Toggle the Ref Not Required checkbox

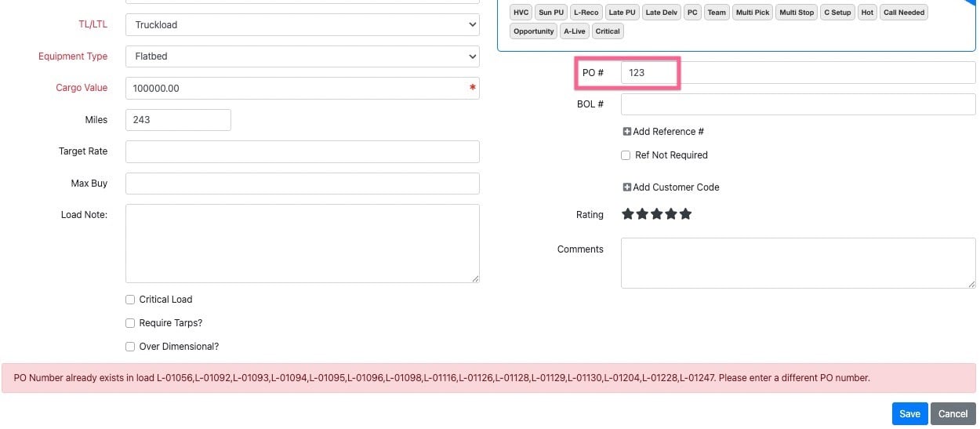pyautogui.click(x=626, y=155)
